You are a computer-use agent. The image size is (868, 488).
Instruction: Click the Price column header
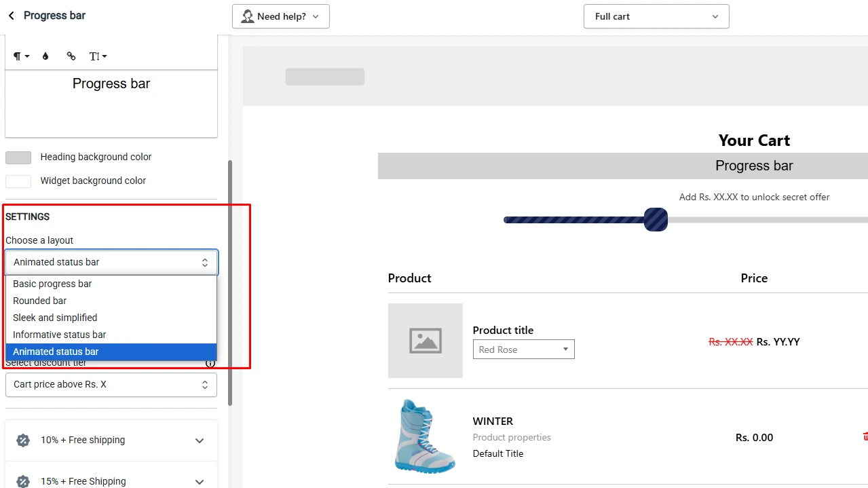754,278
